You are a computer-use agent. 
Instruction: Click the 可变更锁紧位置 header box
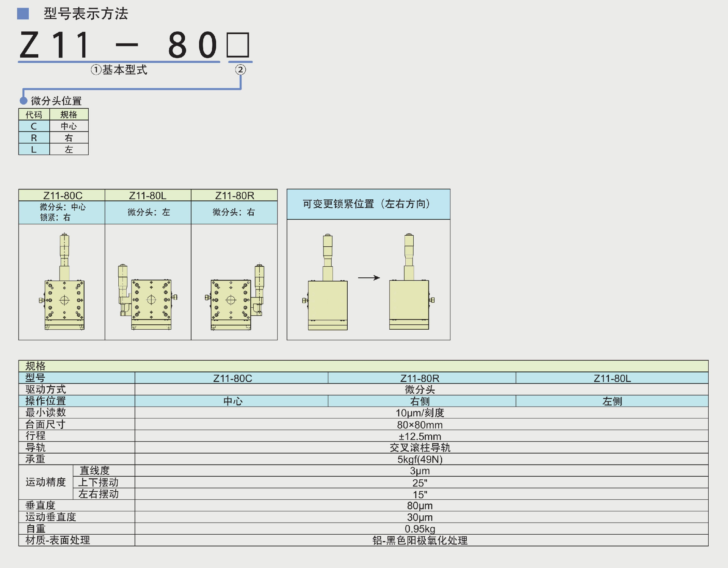click(x=368, y=204)
